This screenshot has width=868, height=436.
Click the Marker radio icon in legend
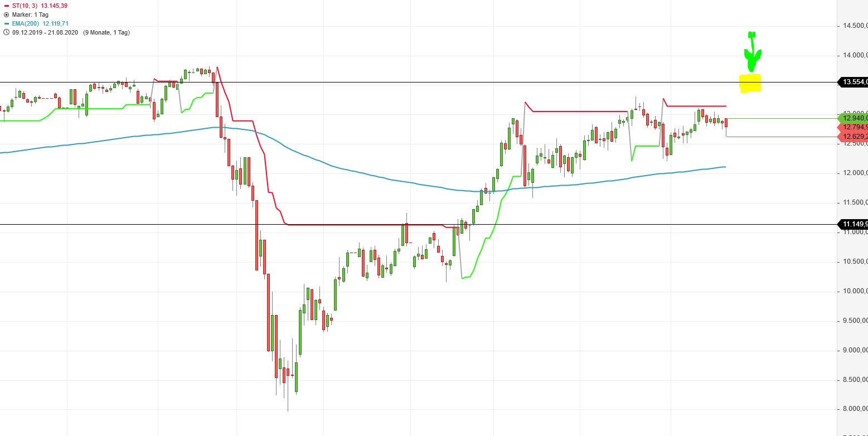pos(6,14)
